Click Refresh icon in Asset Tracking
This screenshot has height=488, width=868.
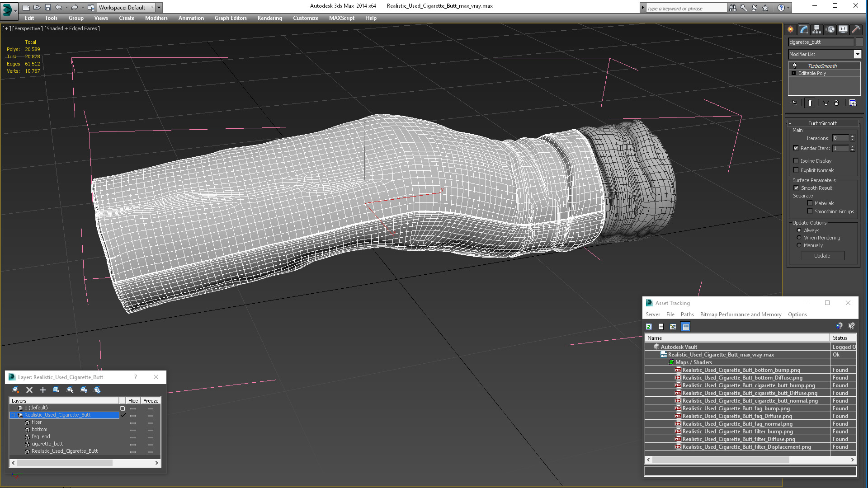(649, 327)
